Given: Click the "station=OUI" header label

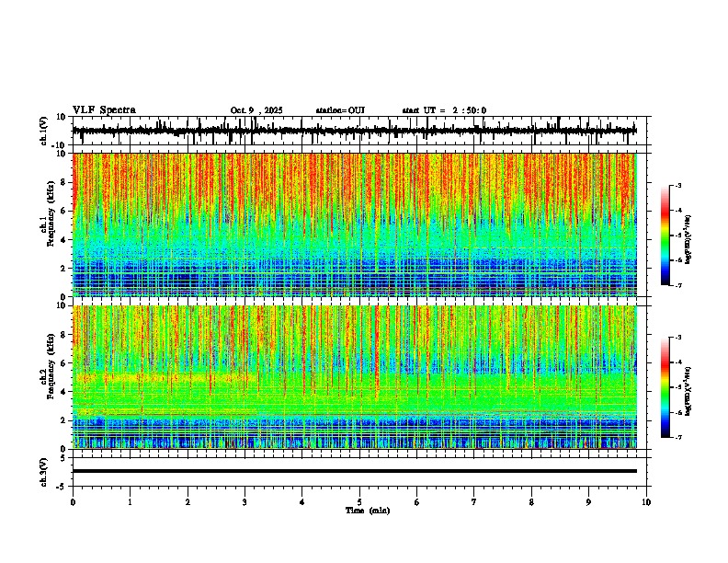Looking at the screenshot, I should tap(340, 110).
